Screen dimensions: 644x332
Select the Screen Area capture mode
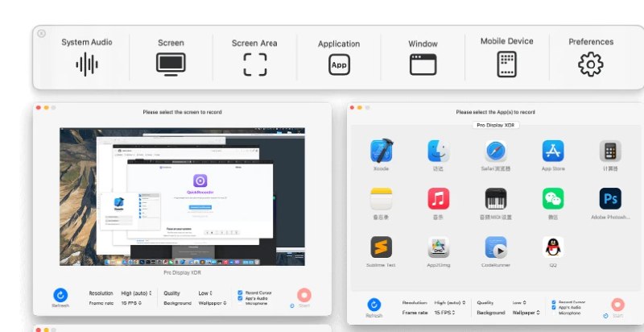[x=254, y=56]
